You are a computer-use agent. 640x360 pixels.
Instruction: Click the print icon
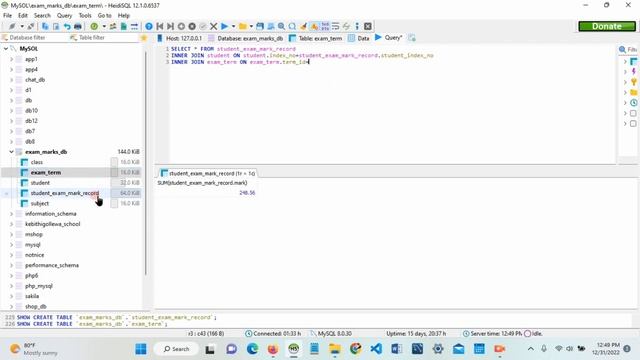pos(78,26)
